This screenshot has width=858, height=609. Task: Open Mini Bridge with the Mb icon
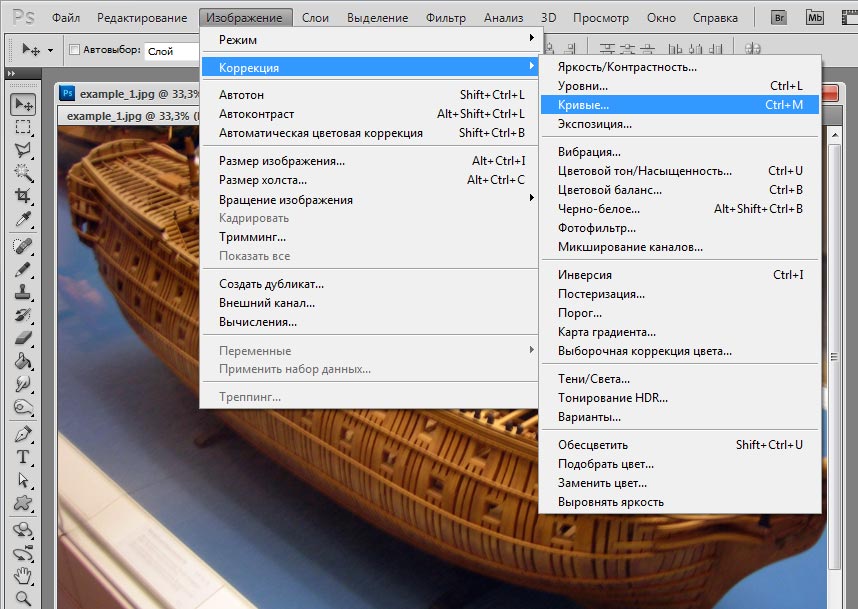pos(815,18)
